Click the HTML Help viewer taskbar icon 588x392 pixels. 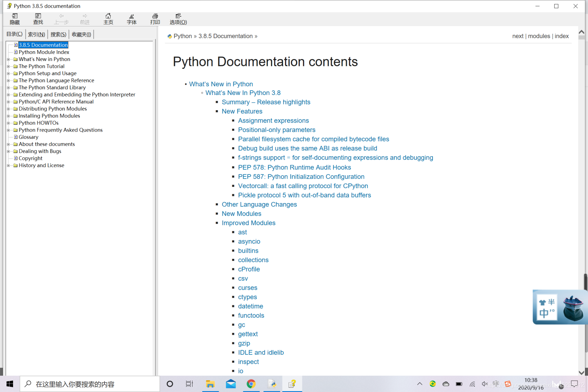pos(292,384)
